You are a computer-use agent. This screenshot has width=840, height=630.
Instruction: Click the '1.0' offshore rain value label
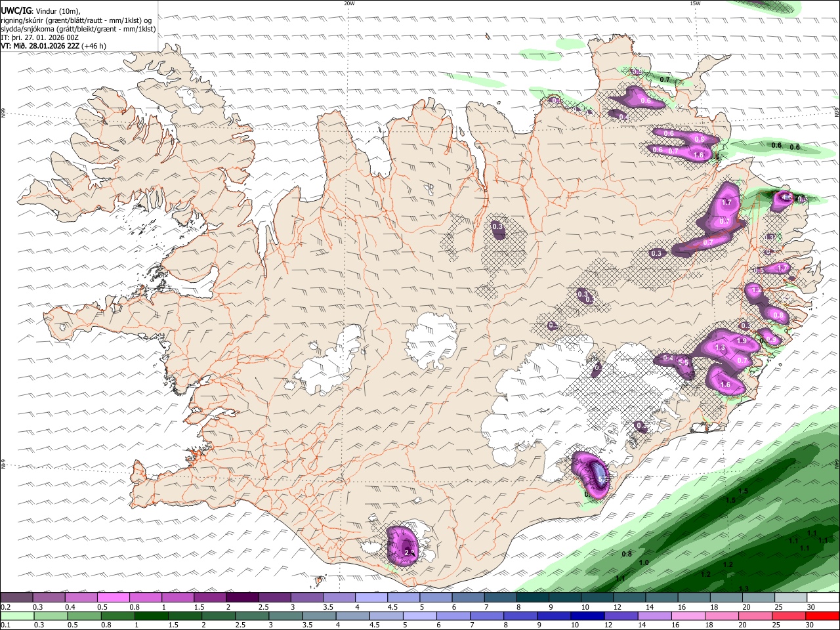[644, 563]
